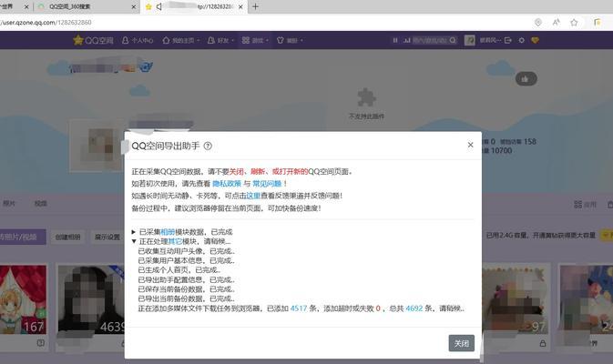
Task: Click location permission icon in address bar
Action: 538,22
